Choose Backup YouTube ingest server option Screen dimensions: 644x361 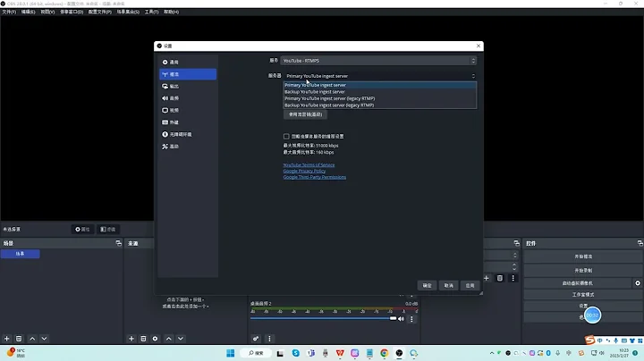tap(380, 92)
